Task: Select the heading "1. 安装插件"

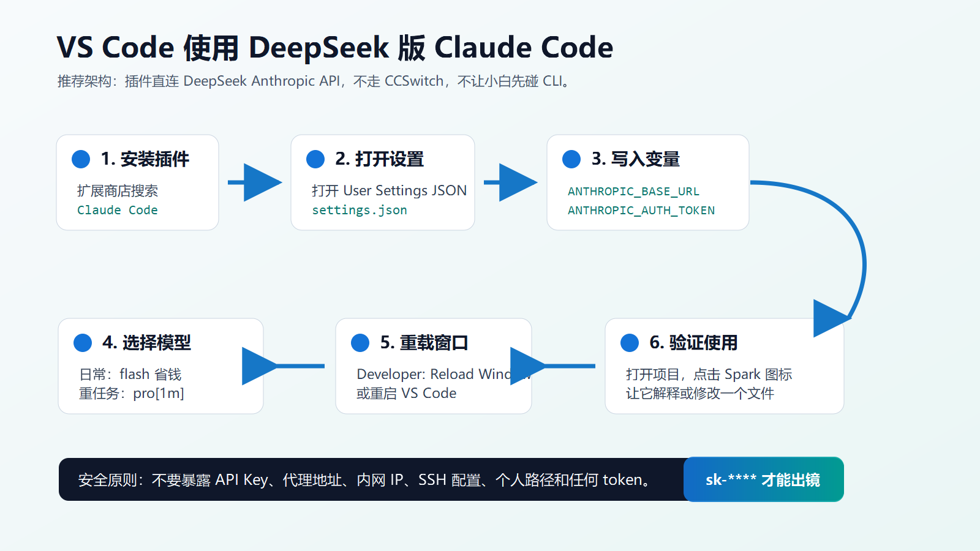Action: tap(145, 159)
